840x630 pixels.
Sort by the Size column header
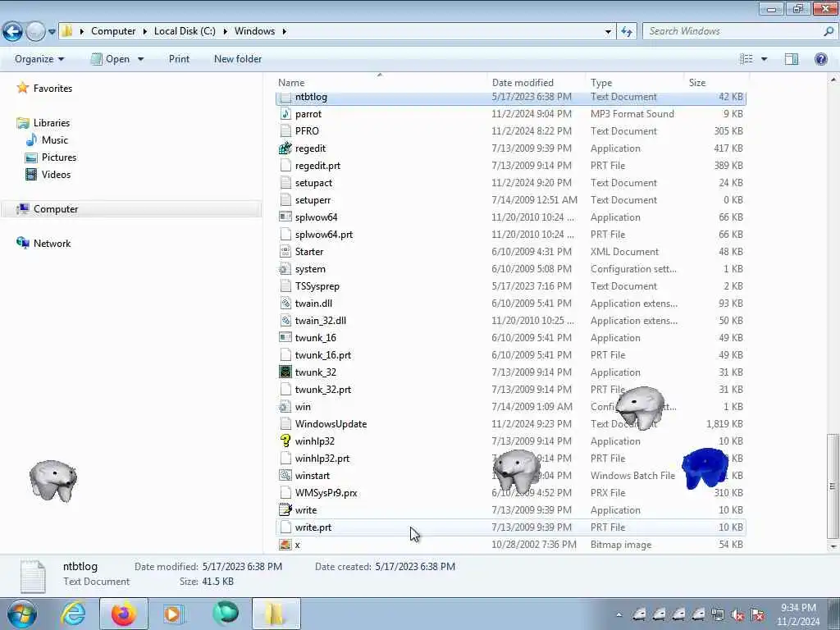click(716, 83)
